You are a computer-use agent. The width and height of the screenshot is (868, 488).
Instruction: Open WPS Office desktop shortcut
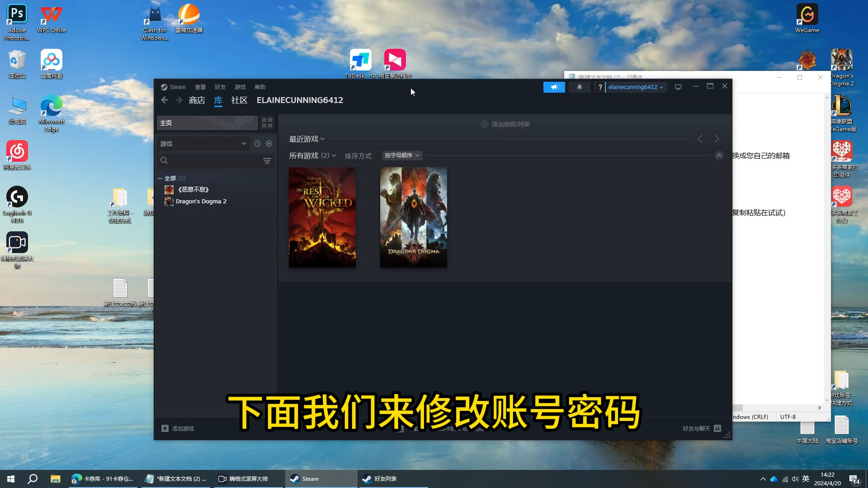(x=51, y=19)
